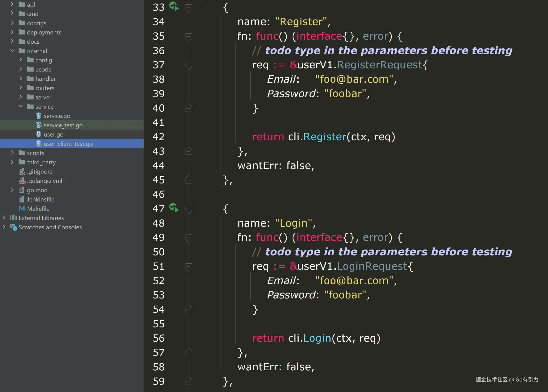Click line number 42 in the gutter
The height and width of the screenshot is (392, 548).
pyautogui.click(x=158, y=137)
